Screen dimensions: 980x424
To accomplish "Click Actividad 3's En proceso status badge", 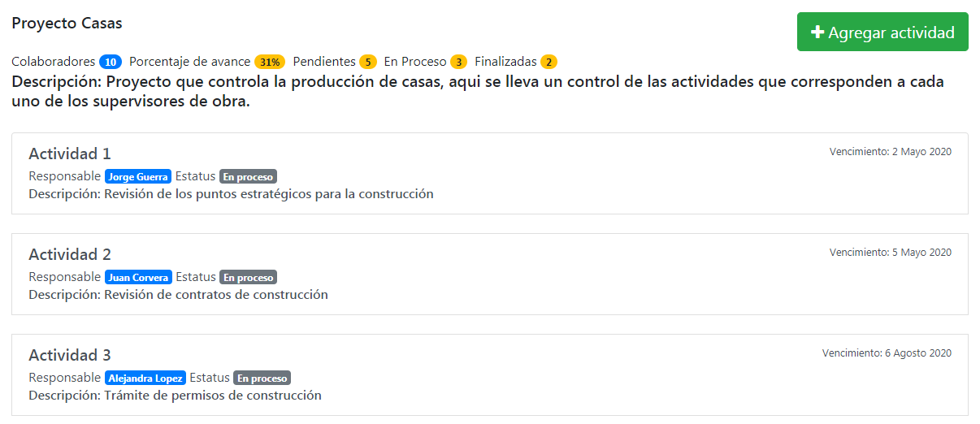I will click(262, 378).
